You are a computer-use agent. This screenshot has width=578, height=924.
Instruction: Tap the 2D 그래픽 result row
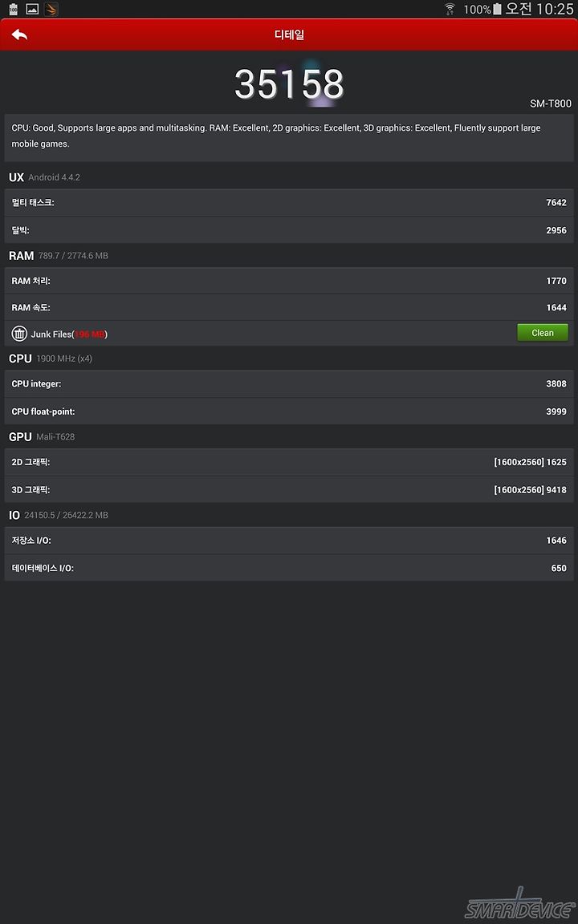point(289,462)
